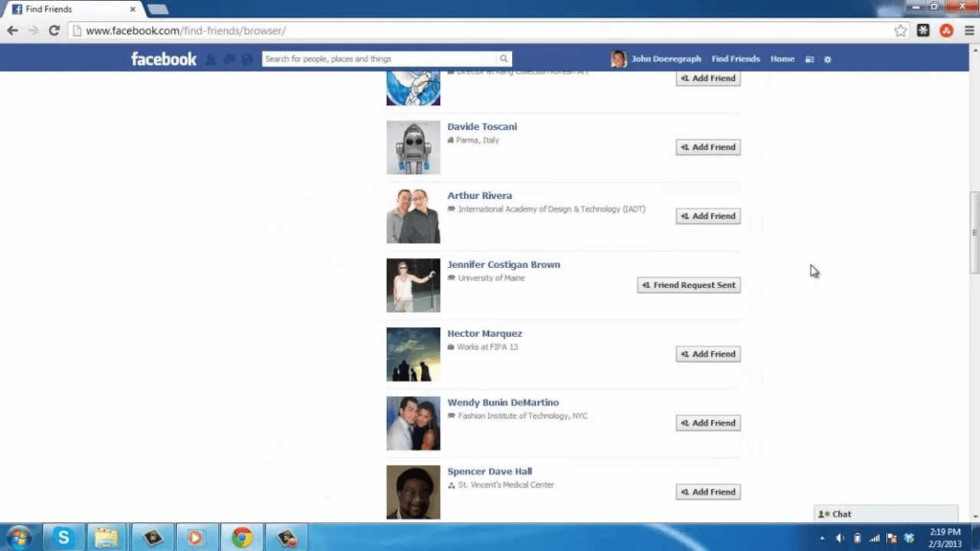Click Friend Request Sent for Jennifer Costigan Brown
Screen dimensions: 980x551
tap(688, 285)
